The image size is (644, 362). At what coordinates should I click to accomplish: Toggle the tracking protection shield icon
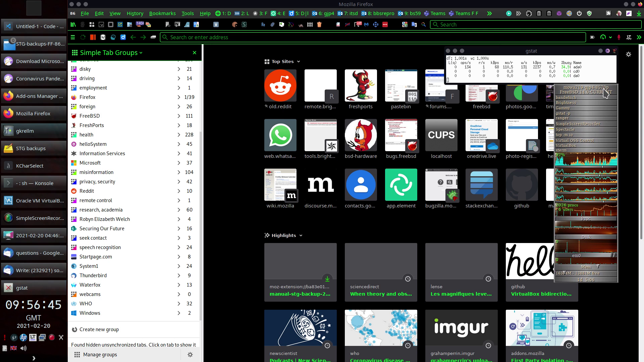pyautogui.click(x=590, y=13)
